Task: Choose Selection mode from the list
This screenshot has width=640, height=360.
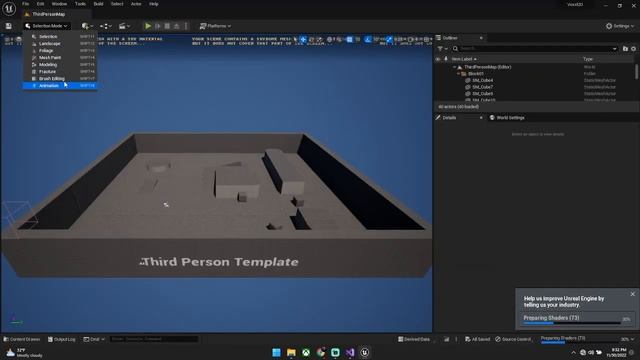Action: (x=60, y=36)
